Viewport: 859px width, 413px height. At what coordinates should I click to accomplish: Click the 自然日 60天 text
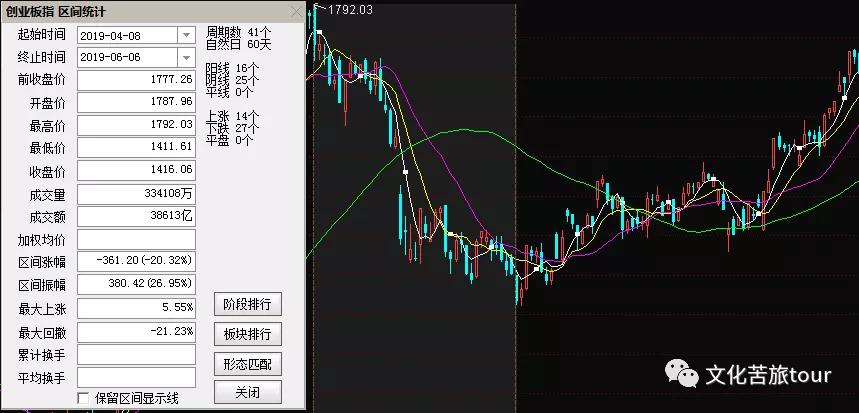238,44
